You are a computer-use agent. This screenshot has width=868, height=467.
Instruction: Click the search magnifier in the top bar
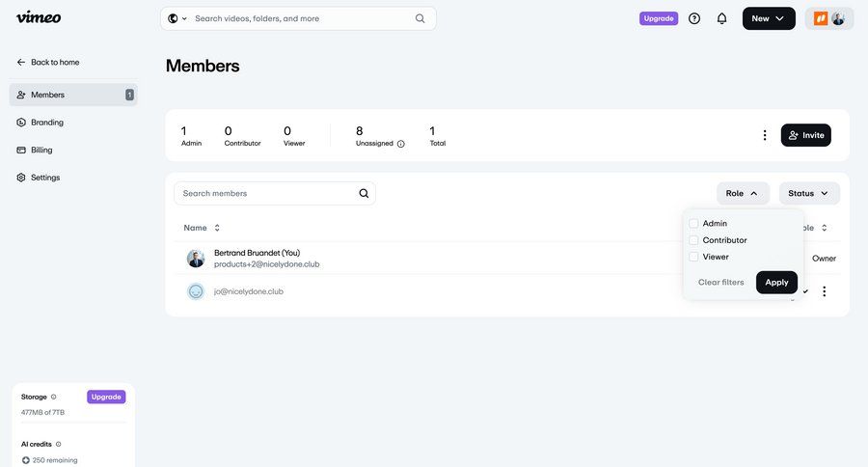pyautogui.click(x=420, y=18)
